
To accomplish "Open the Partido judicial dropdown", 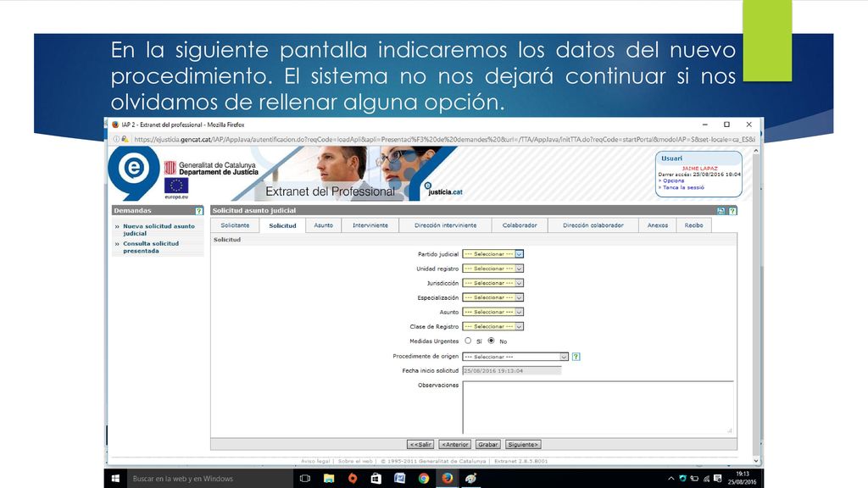I will pyautogui.click(x=492, y=254).
